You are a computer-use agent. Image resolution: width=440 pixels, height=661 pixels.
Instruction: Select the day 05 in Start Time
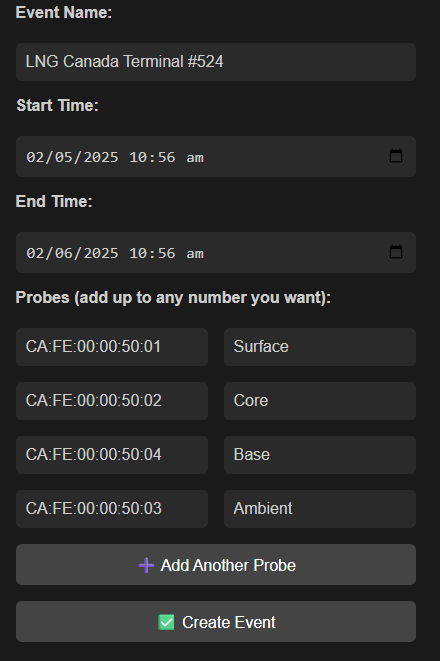63,157
